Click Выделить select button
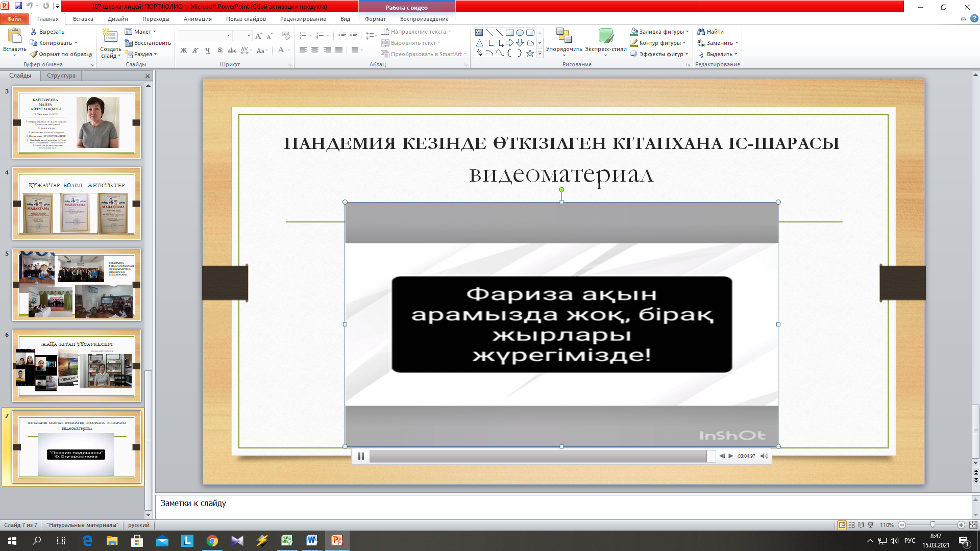 point(717,54)
